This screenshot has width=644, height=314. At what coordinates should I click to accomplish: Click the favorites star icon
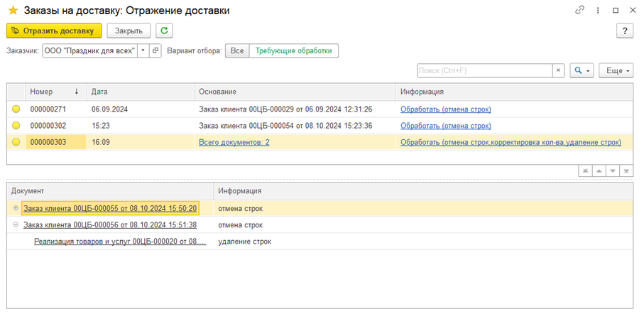tap(13, 11)
